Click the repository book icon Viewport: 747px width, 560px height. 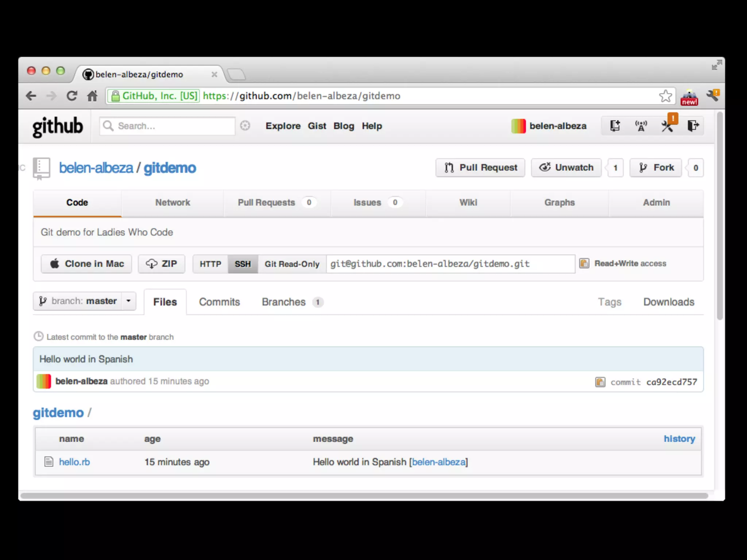pyautogui.click(x=41, y=168)
